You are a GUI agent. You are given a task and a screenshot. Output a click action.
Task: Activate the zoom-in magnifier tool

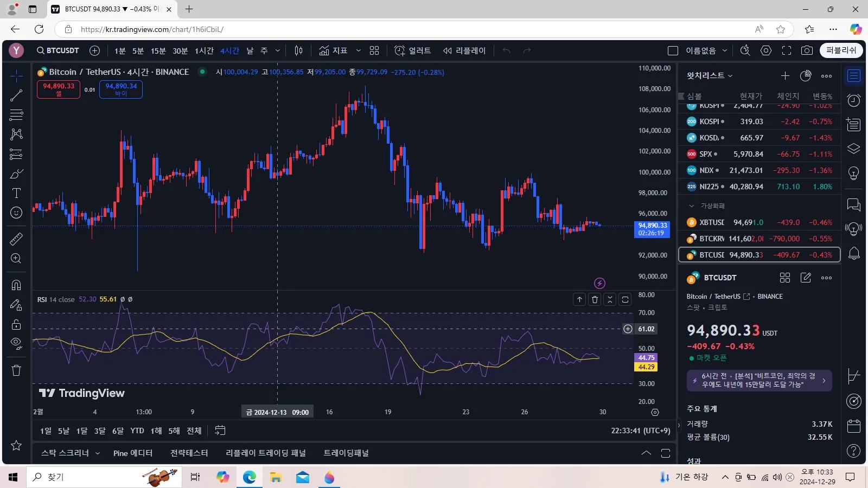point(16,259)
